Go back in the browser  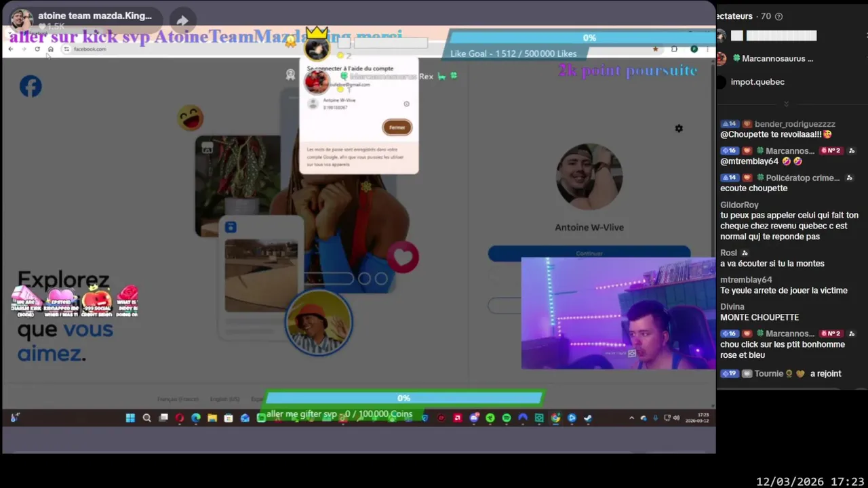11,49
